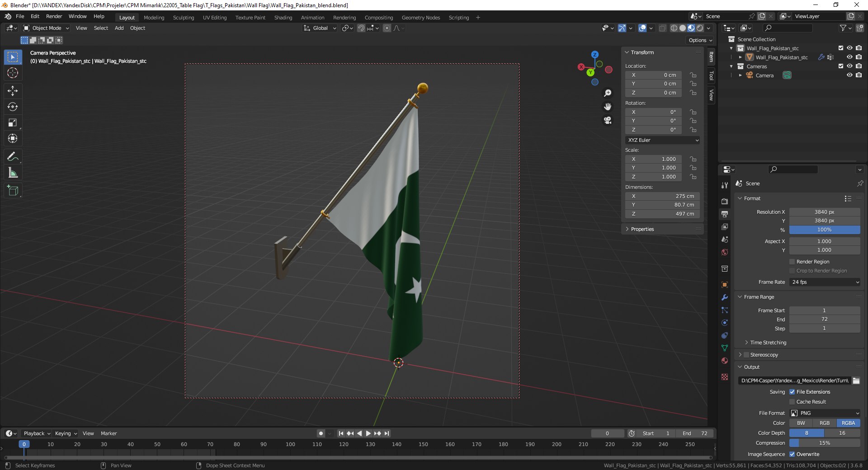
Task: Select the Move tool
Action: click(x=13, y=91)
